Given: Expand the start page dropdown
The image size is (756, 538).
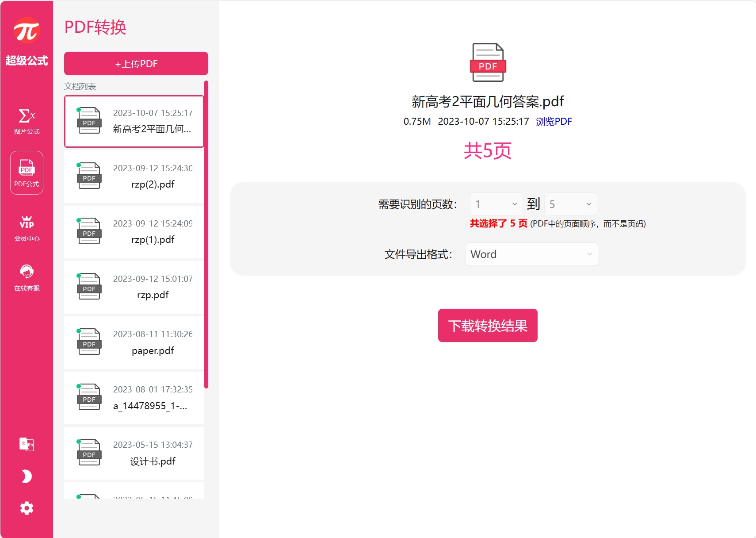Looking at the screenshot, I should tap(496, 204).
